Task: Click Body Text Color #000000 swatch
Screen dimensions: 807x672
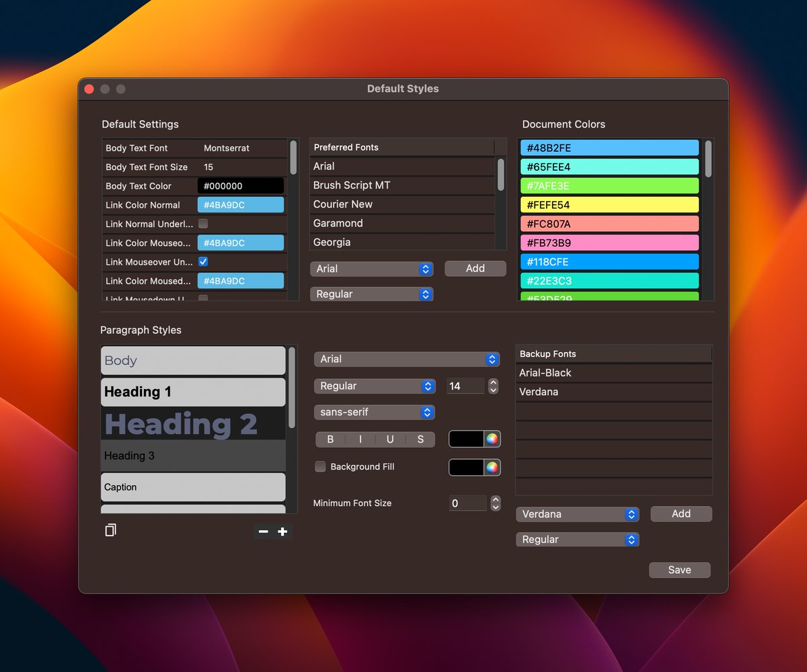Action: pyautogui.click(x=241, y=186)
